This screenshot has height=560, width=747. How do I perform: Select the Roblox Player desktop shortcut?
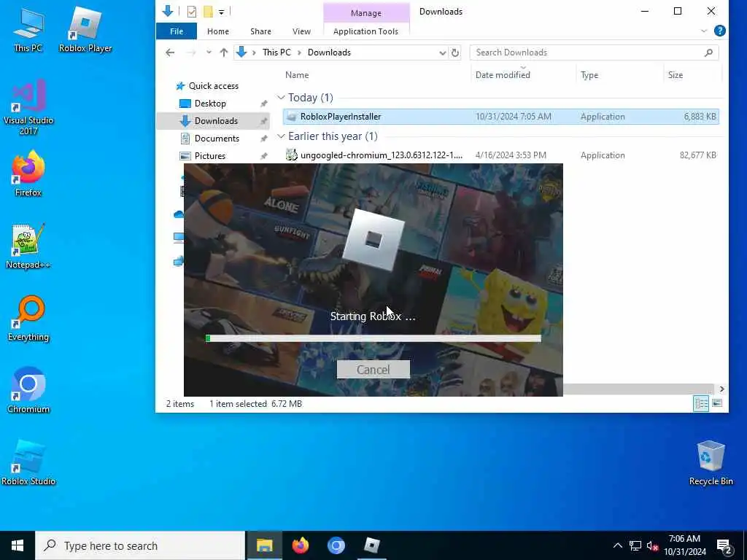[x=85, y=29]
